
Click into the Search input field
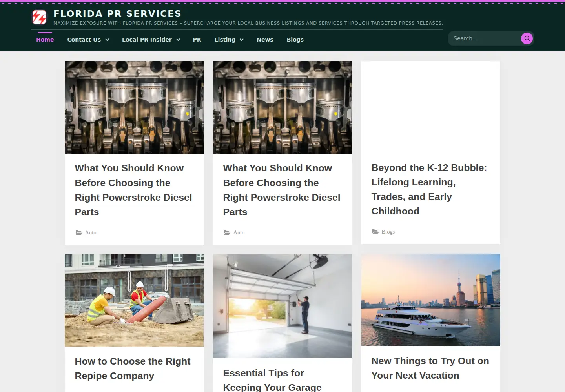tap(485, 38)
